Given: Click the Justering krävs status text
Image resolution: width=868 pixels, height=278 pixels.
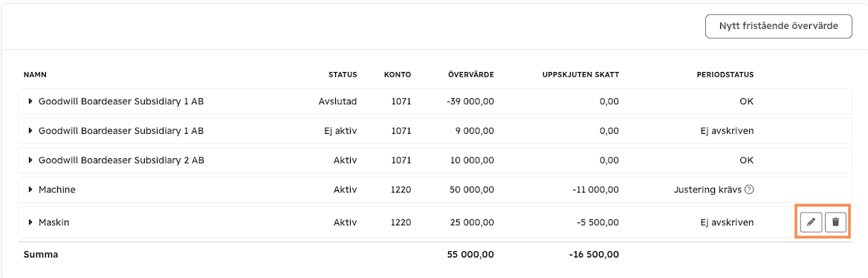Looking at the screenshot, I should coord(707,190).
